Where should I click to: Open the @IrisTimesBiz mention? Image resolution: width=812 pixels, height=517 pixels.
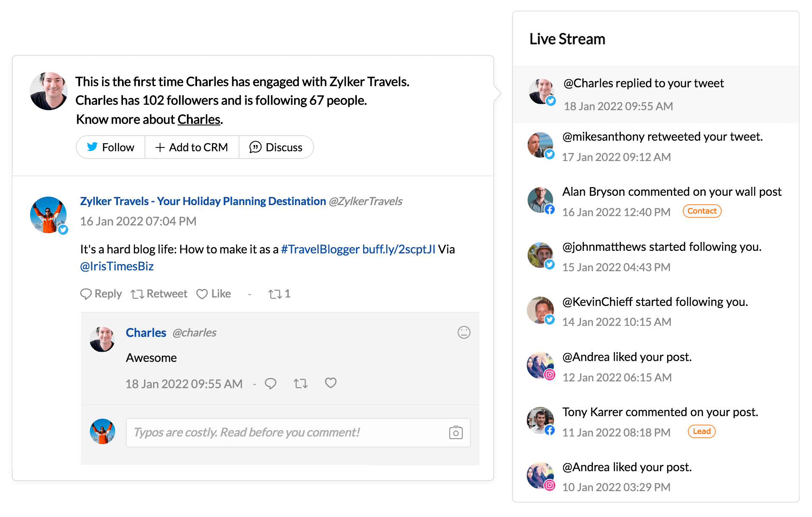tap(117, 266)
